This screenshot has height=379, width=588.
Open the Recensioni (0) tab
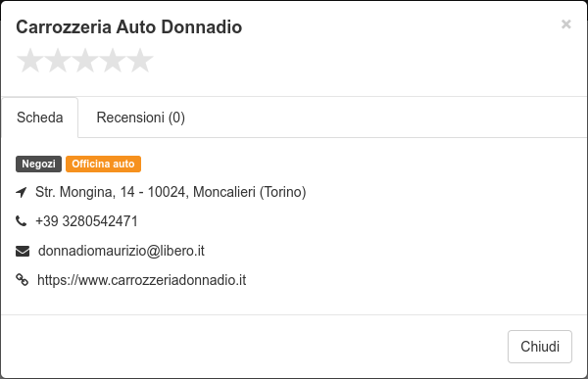tap(140, 118)
